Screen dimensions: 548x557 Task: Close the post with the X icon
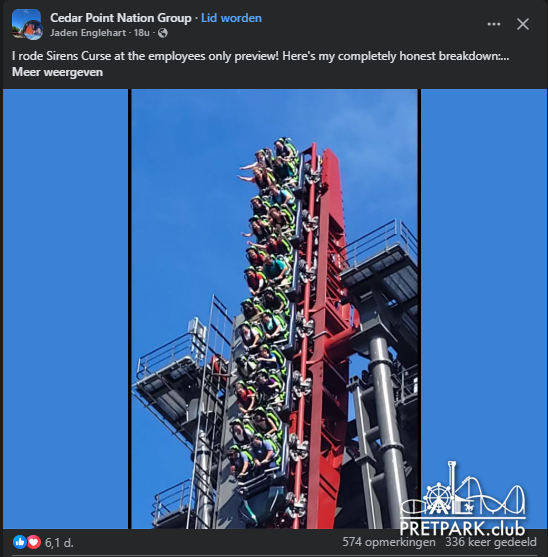point(523,24)
